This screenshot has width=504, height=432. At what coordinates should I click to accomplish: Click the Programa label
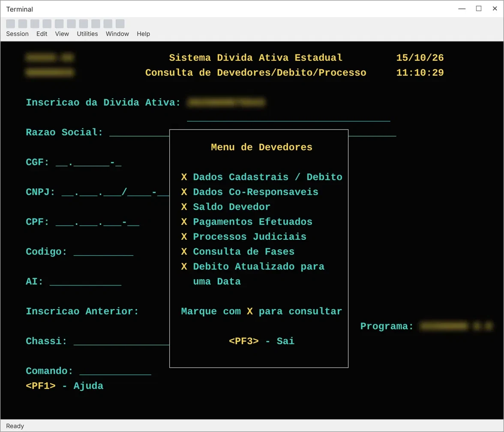coord(387,326)
